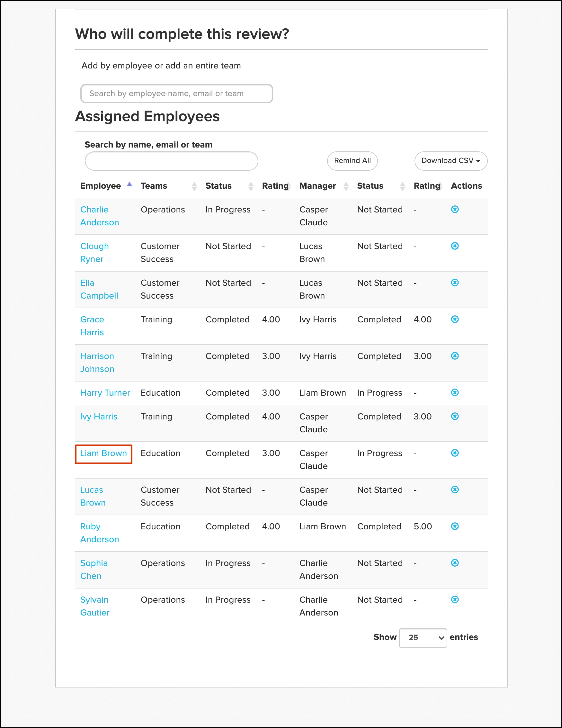Open Sophia Chen employee link
Viewport: 562px width, 728px height.
tap(94, 570)
